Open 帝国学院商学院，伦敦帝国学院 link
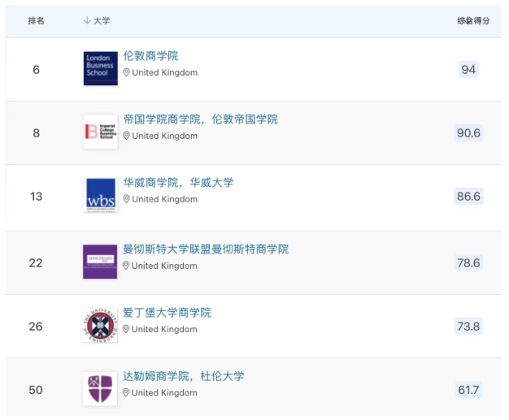Image resolution: width=509 pixels, height=420 pixels. 200,119
